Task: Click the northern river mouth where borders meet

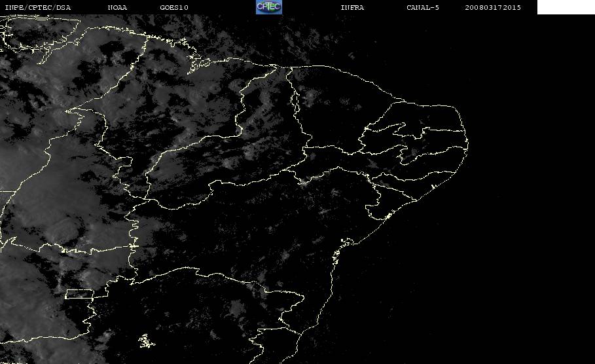Action: click(x=275, y=67)
